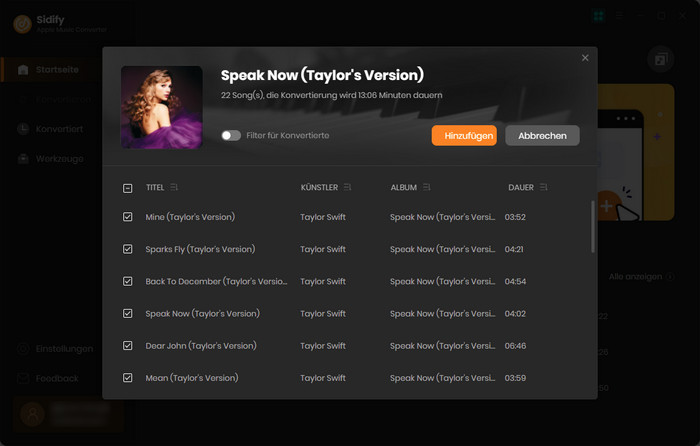Click the green grid icon in the title bar

(598, 16)
